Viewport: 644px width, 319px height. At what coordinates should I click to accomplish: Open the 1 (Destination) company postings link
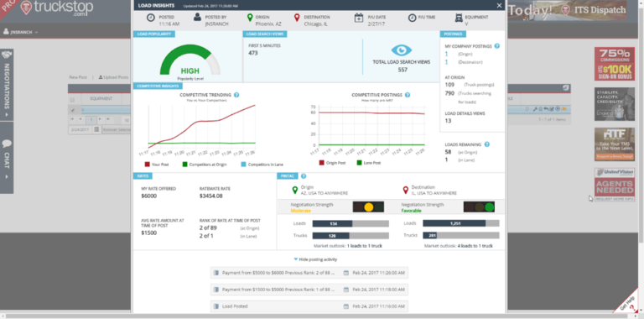point(446,61)
